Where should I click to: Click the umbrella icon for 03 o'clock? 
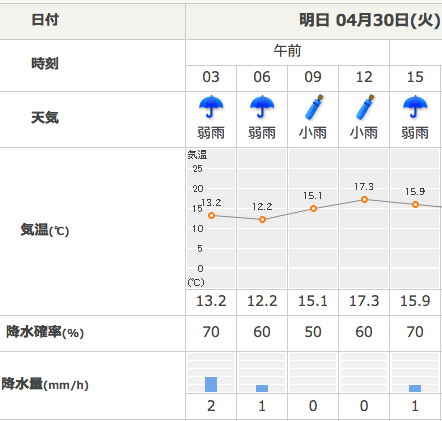click(211, 107)
